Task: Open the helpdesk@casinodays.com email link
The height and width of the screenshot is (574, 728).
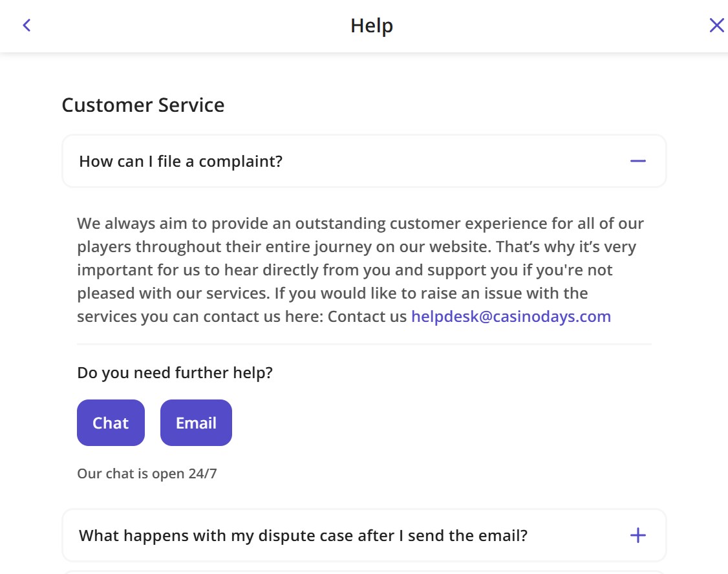Action: tap(511, 317)
